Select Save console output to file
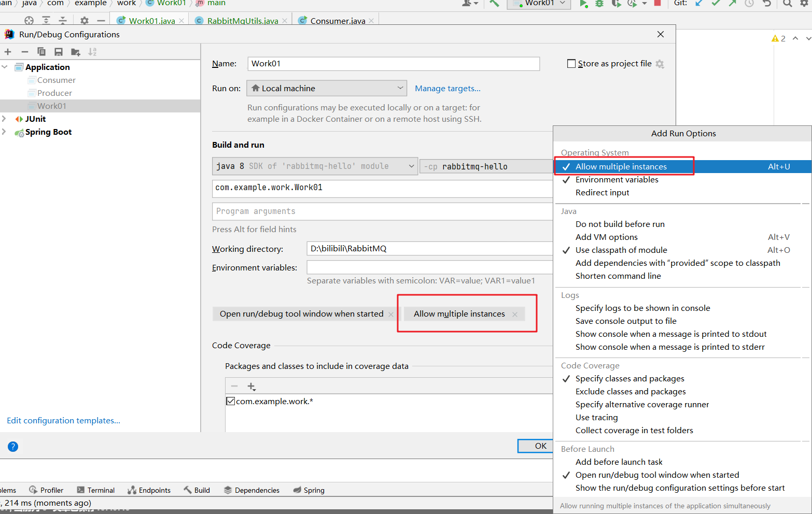The width and height of the screenshot is (812, 514). tap(682, 321)
